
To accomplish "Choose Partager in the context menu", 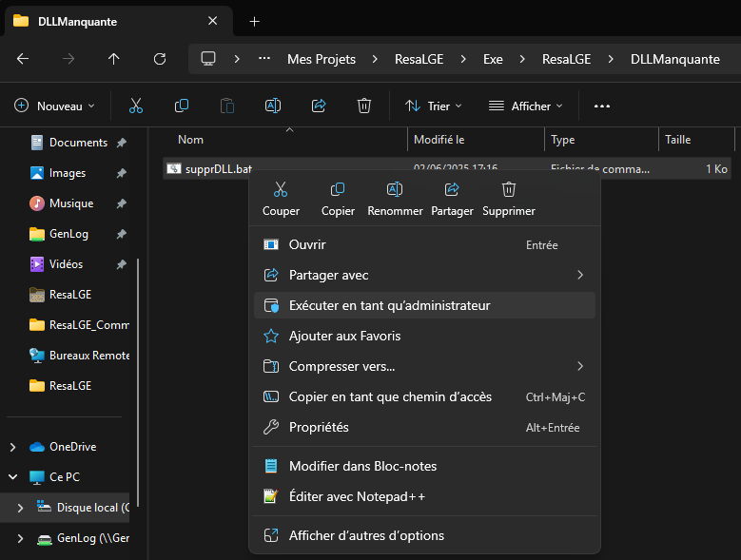I will [x=452, y=199].
